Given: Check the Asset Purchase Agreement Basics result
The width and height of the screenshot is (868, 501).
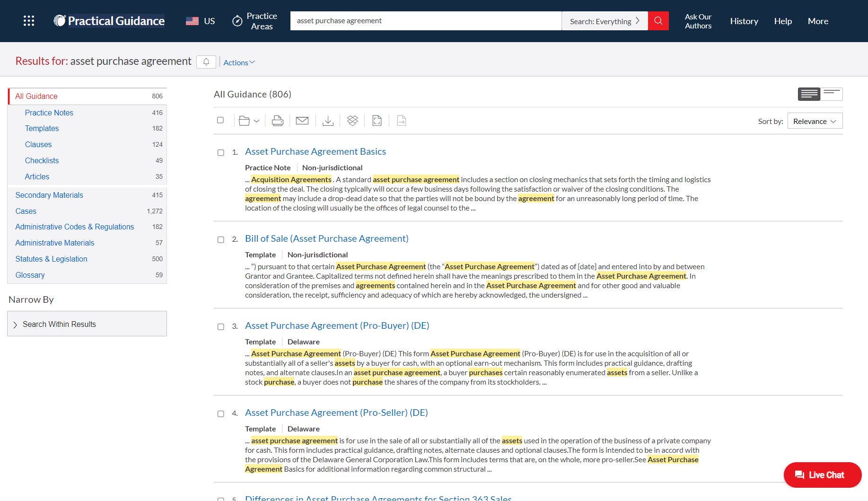Looking at the screenshot, I should coord(221,152).
